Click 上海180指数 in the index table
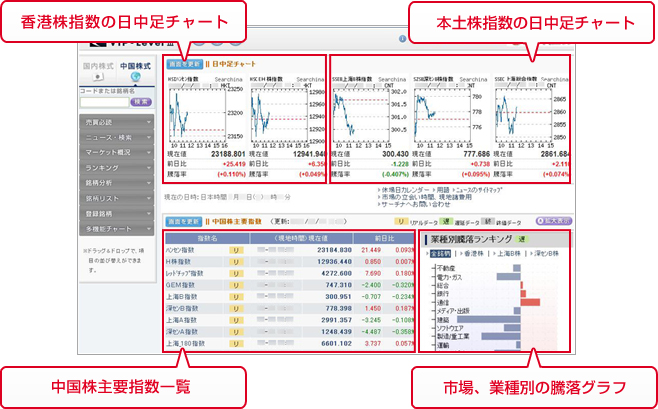Image resolution: width=658 pixels, height=409 pixels. (185, 343)
